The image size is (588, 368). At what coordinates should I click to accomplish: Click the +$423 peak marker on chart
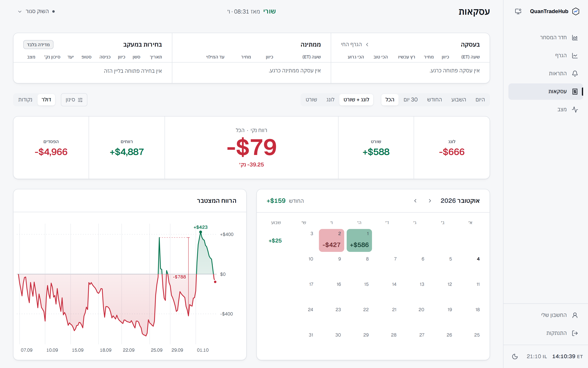pos(200,232)
